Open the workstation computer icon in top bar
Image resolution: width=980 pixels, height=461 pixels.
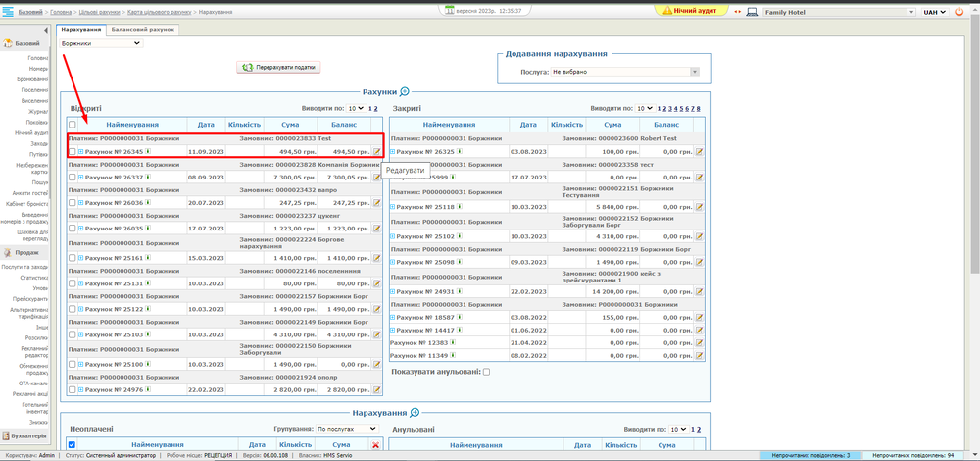pyautogui.click(x=752, y=12)
